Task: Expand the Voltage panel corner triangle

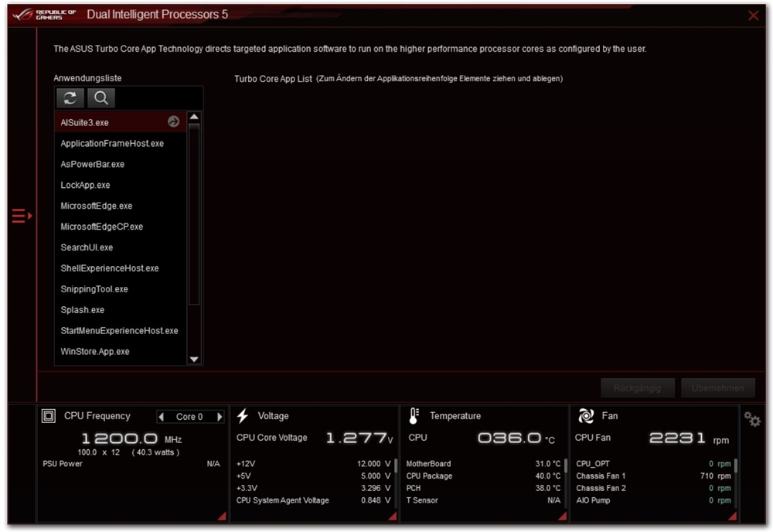Action: point(392,516)
